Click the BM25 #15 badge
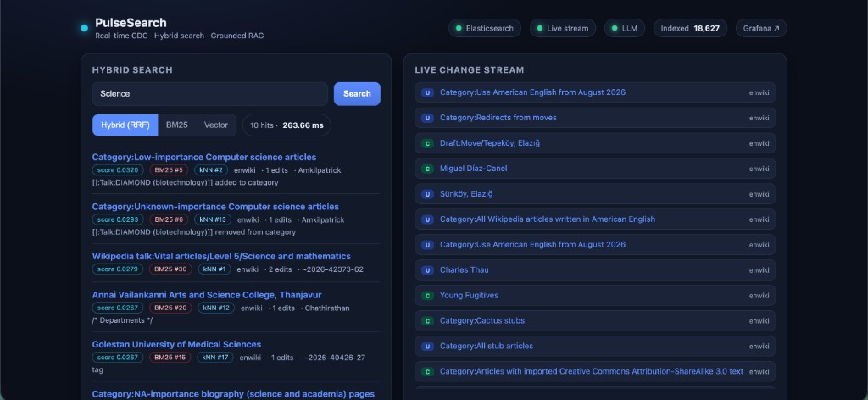The height and width of the screenshot is (400, 868). point(170,358)
